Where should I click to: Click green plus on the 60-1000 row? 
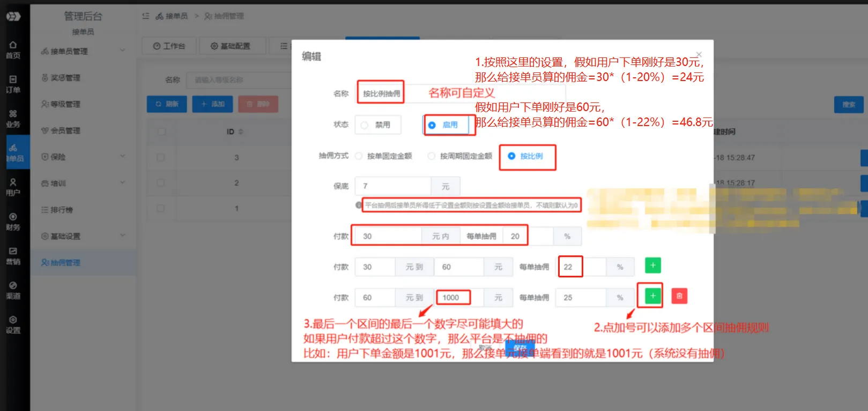(x=652, y=296)
